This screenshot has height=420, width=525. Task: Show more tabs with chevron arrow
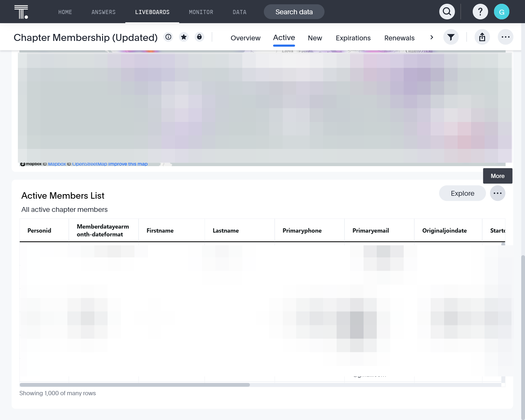point(432,37)
